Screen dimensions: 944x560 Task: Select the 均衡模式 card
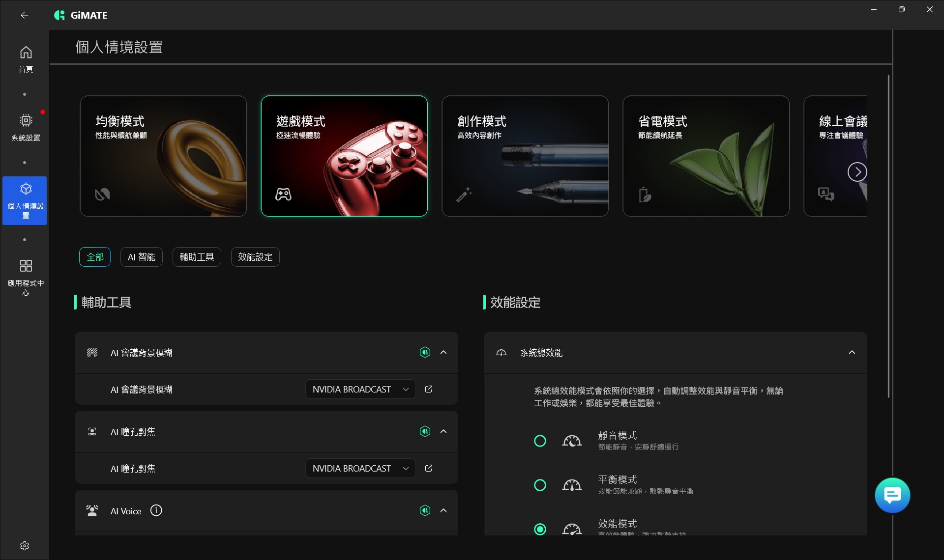[x=163, y=156]
